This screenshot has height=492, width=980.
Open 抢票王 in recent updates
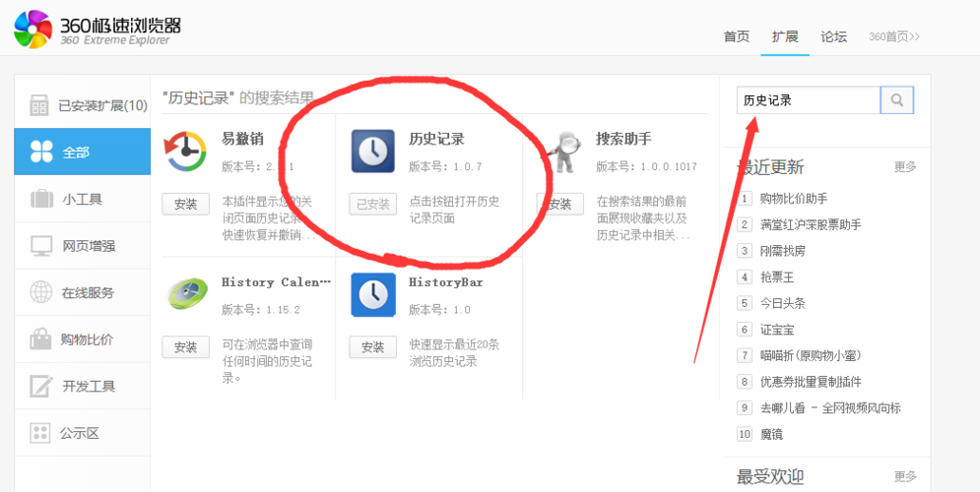point(777,277)
